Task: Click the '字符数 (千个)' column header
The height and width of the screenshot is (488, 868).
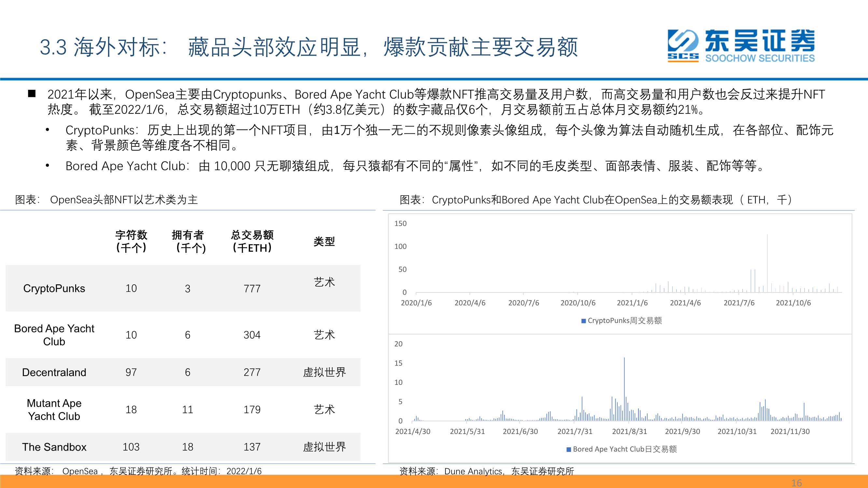Action: click(131, 241)
